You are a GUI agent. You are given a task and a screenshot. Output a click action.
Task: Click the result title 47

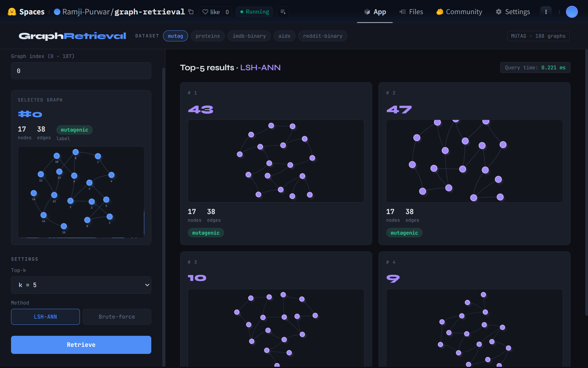pos(399,109)
